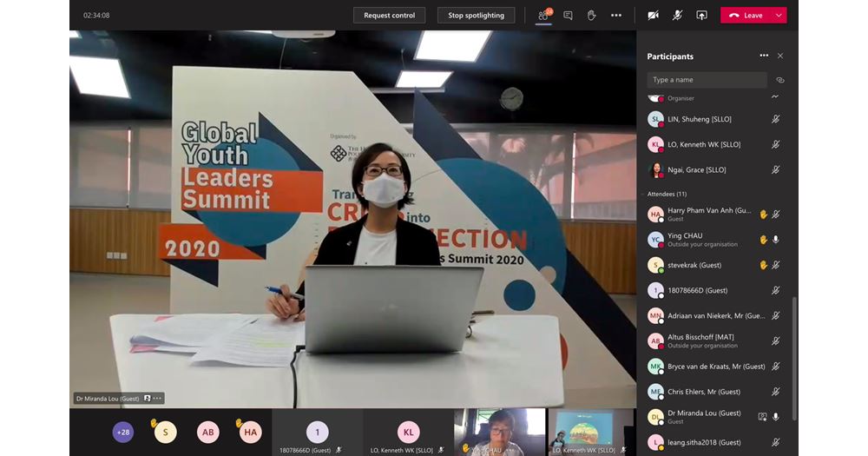Open the share content tray

click(x=701, y=16)
